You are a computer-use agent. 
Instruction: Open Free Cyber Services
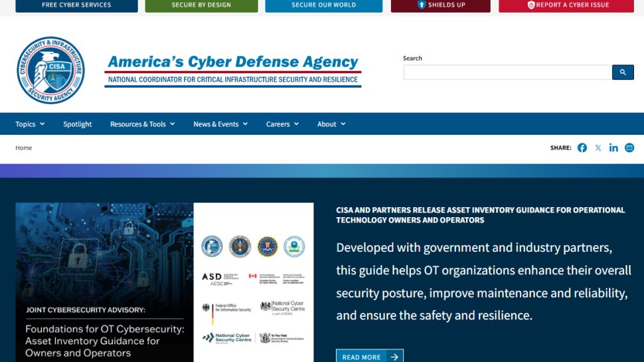77,5
